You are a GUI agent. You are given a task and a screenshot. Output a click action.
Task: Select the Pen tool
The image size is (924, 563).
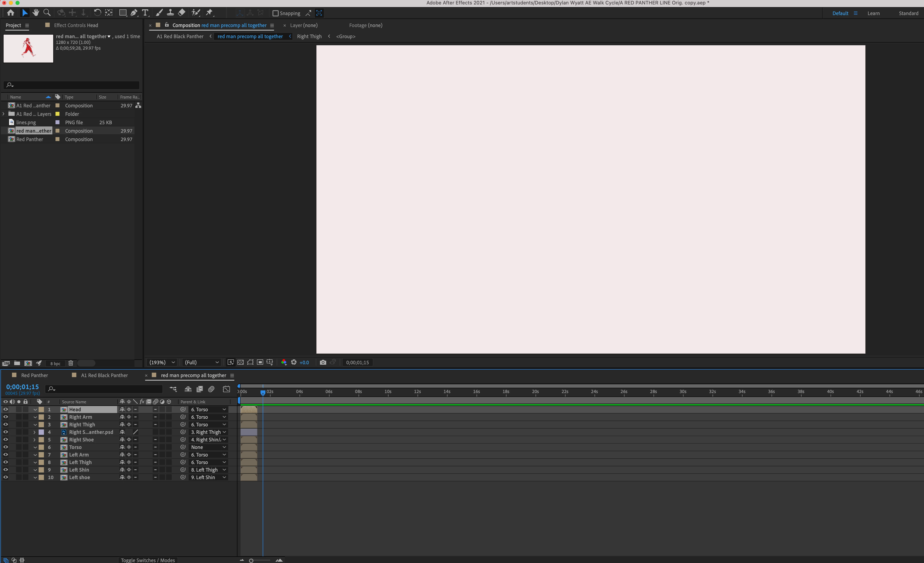point(134,13)
